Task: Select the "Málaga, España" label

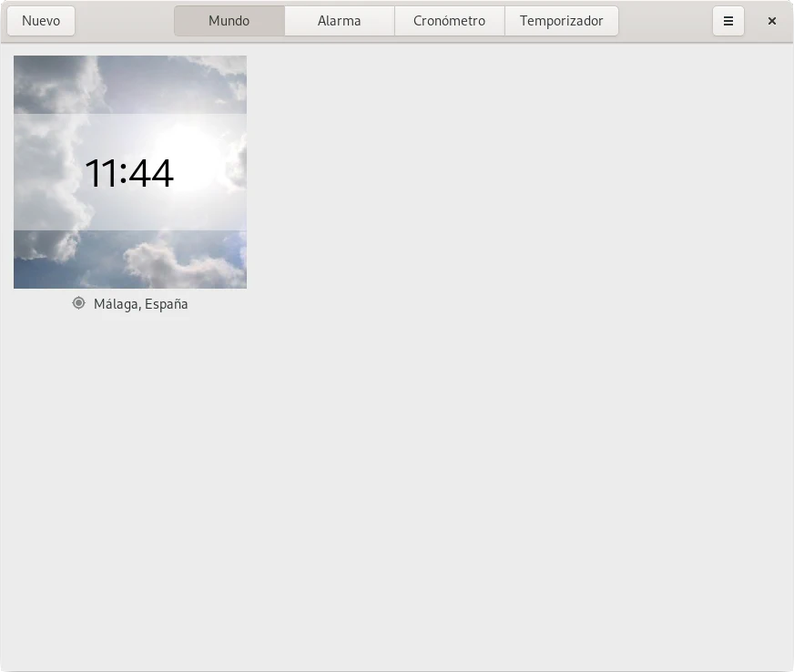Action: 140,304
